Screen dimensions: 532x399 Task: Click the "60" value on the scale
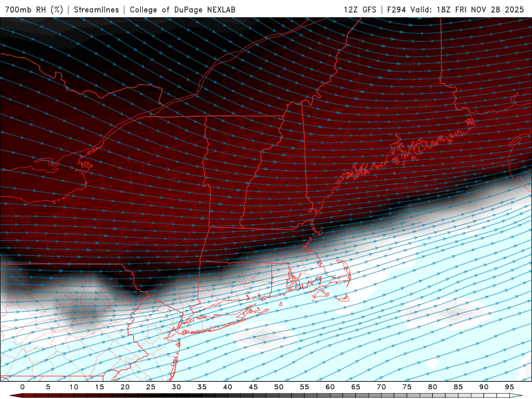pos(330,387)
